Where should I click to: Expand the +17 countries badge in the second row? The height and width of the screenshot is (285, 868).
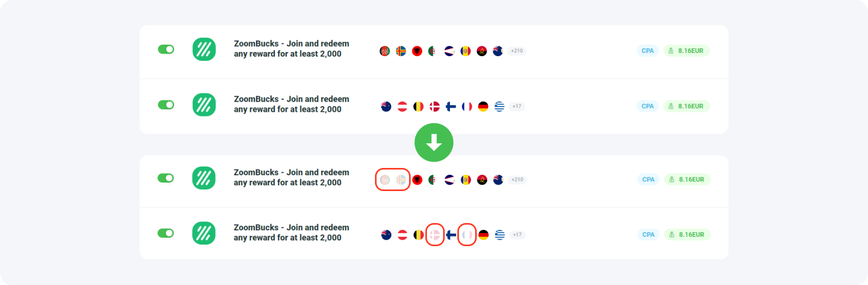tap(517, 107)
